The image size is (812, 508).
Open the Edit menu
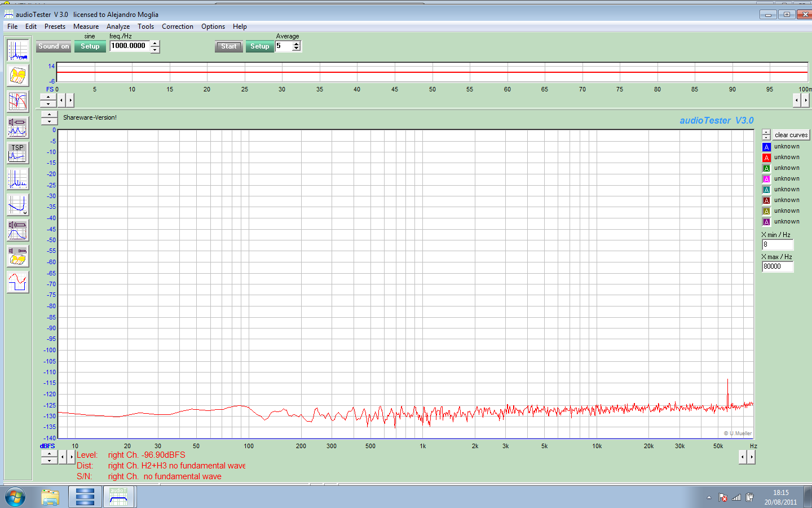31,27
